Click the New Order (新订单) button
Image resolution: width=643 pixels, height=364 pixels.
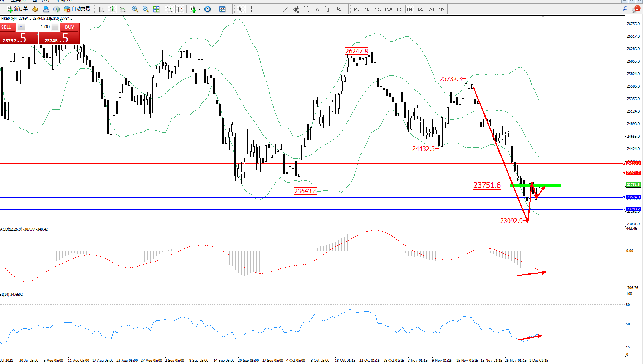17,9
